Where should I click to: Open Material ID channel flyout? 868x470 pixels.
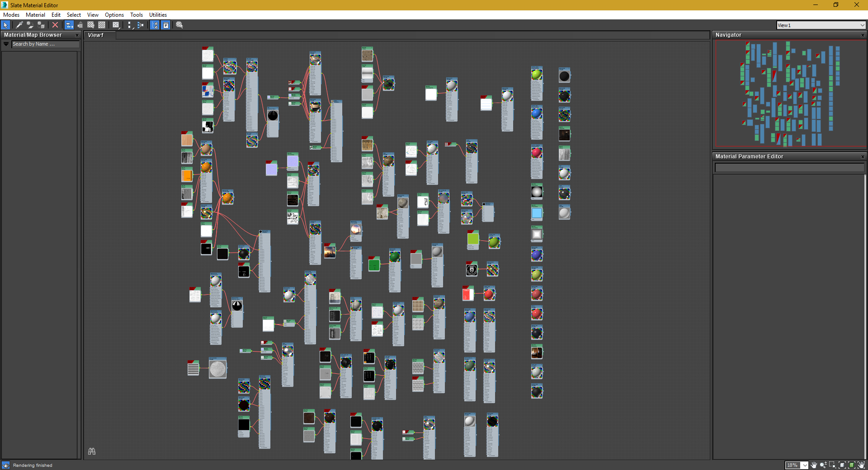[x=116, y=25]
